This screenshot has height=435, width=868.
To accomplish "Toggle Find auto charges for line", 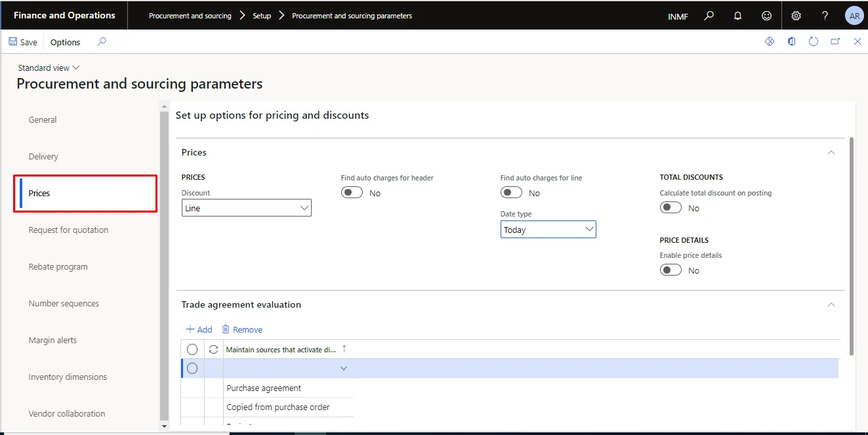I will 511,193.
